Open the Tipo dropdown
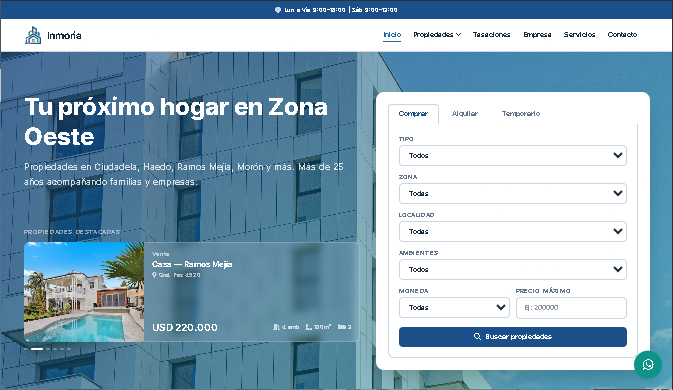Screen dimensions: 673x390 512,155
